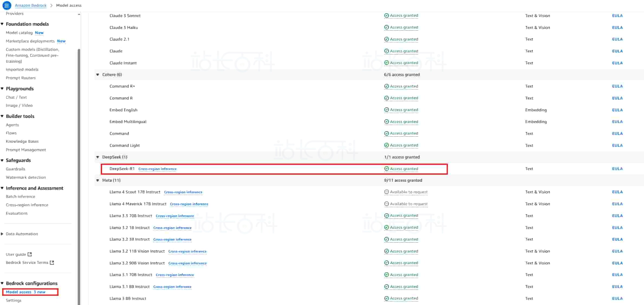The width and height of the screenshot is (644, 305).
Task: Open Model access in sidebar
Action: pyautogui.click(x=19, y=292)
